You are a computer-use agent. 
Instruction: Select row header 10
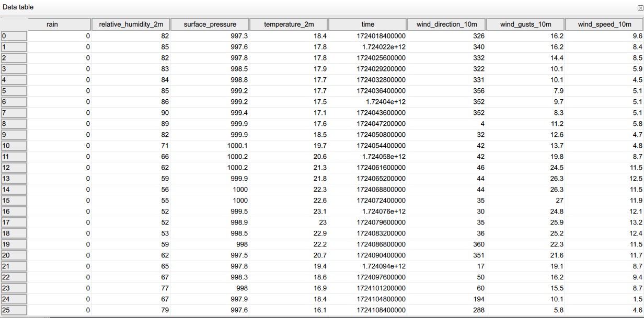[14, 145]
